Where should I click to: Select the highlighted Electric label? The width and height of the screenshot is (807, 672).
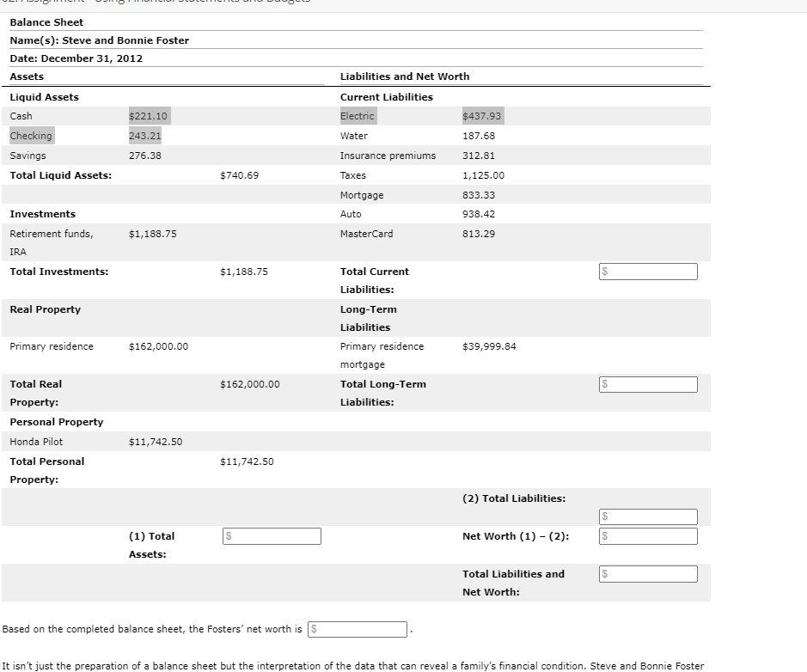tap(358, 116)
